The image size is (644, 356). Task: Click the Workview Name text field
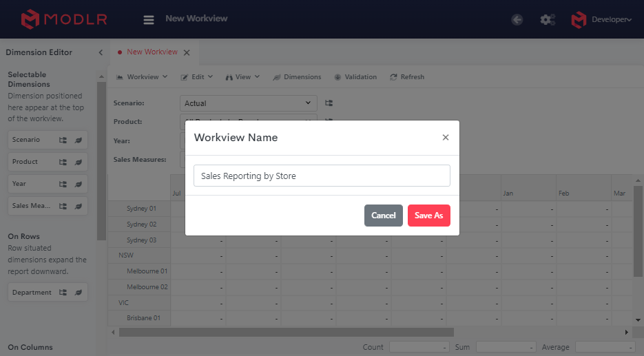click(322, 176)
